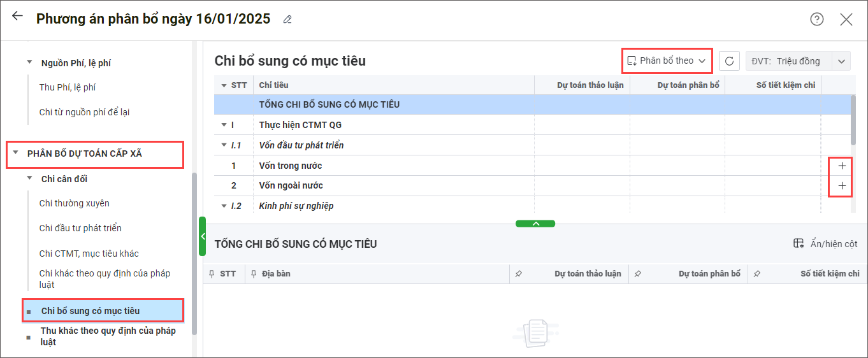Click the refresh icon button
Viewport: 868px width, 358px height.
coord(729,61)
